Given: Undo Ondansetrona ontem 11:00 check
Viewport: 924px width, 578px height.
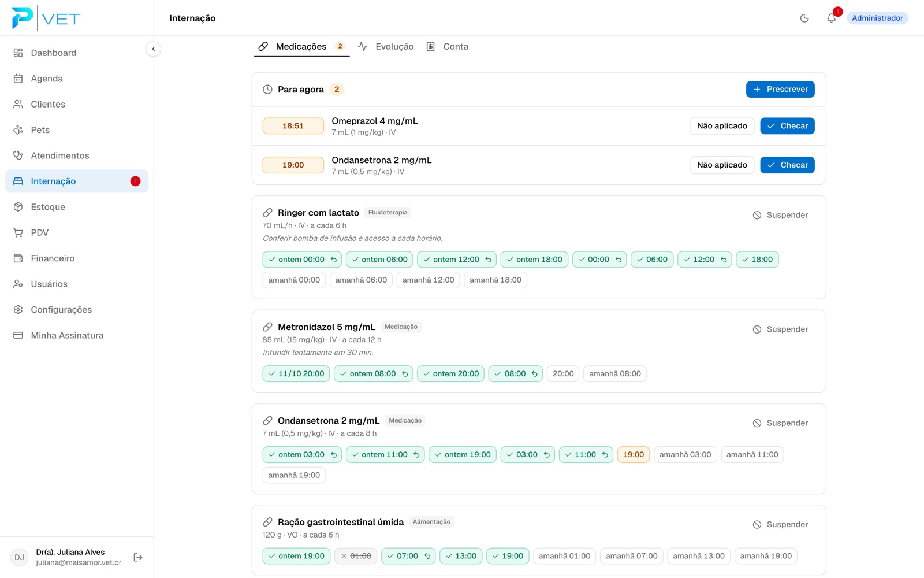Looking at the screenshot, I should pyautogui.click(x=416, y=455).
